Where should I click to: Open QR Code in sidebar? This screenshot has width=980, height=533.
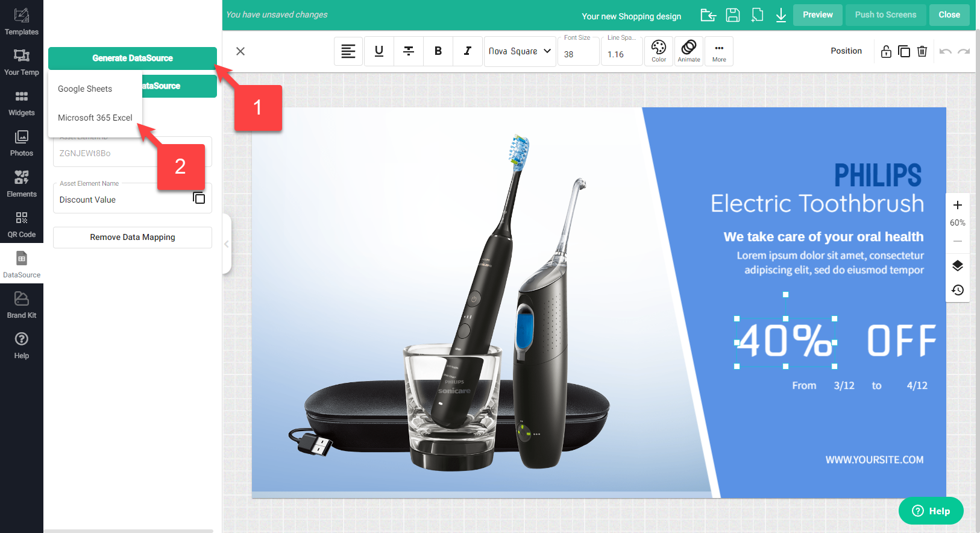(22, 224)
